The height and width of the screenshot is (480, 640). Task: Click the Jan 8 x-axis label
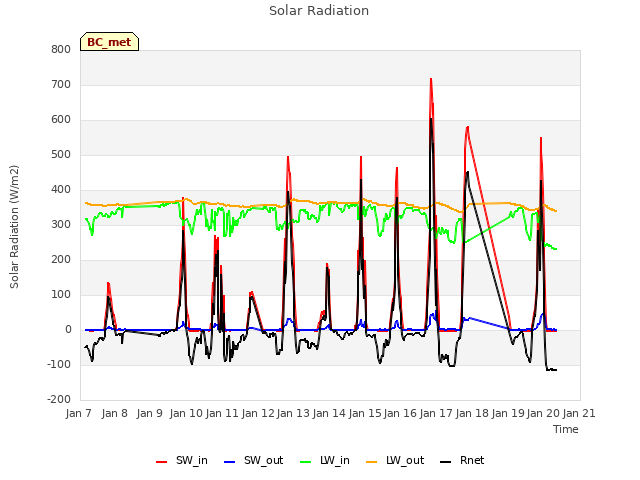point(114,413)
